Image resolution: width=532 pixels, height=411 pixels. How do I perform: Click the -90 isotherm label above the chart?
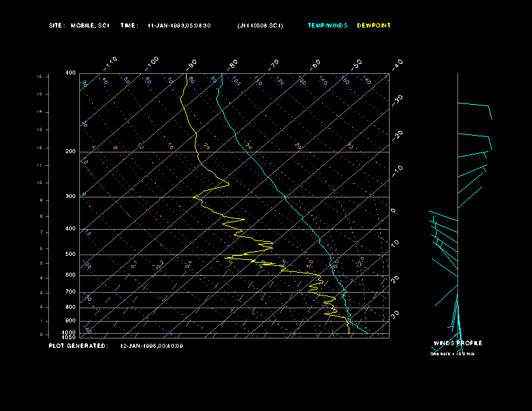(191, 64)
